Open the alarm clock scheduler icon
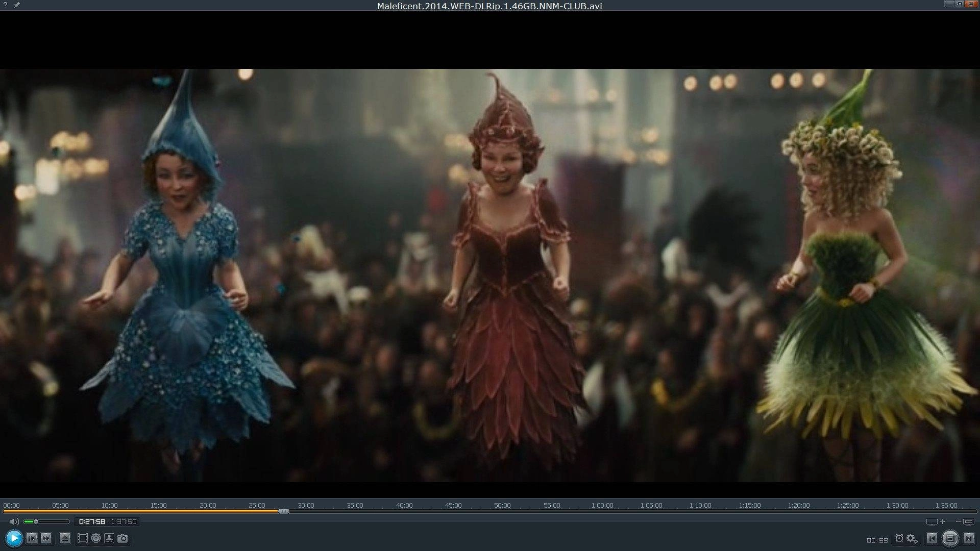Image resolution: width=980 pixels, height=551 pixels. click(x=899, y=538)
